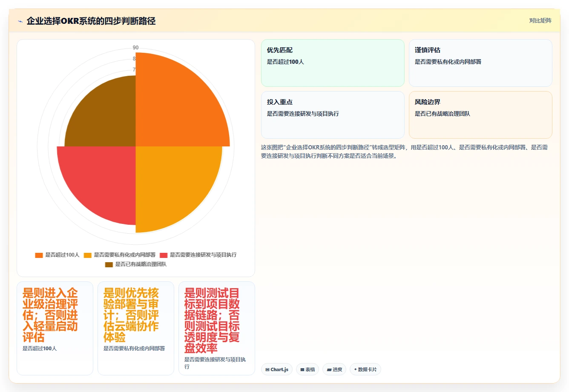This screenshot has width=569, height=392.
Task: Click the 对比矩阵 label in the header
Action: click(540, 21)
